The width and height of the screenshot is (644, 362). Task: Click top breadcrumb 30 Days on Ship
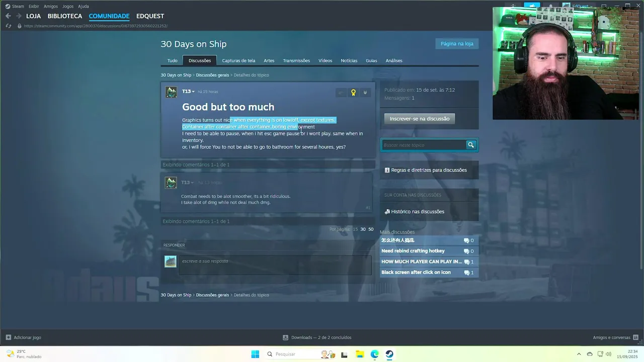coord(176,75)
